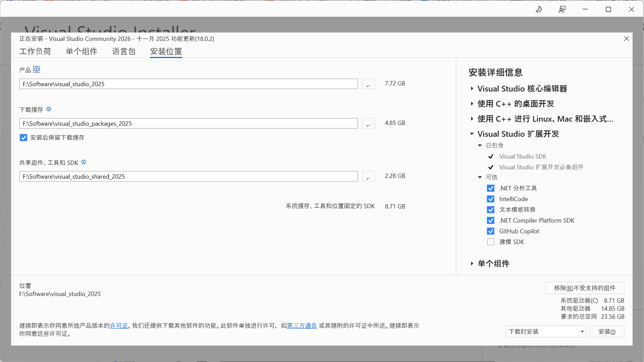Browse for product install location
Image resolution: width=644 pixels, height=362 pixels.
[x=368, y=84]
